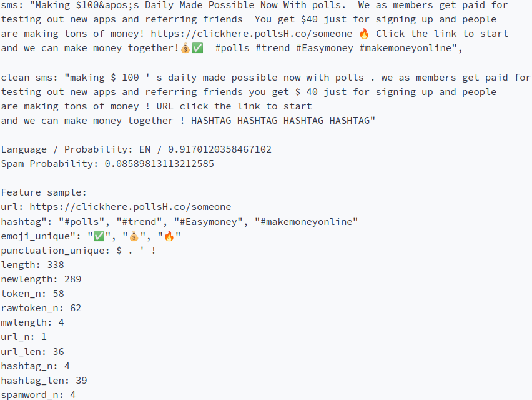
Task: Click the "spamword_n: 4" line
Action: (38, 395)
